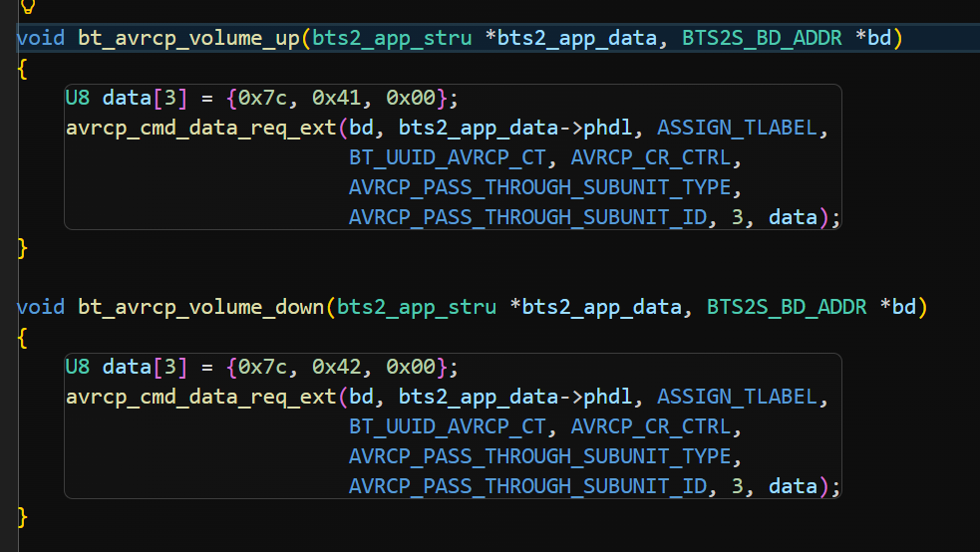Click avrcp_cmd_data_req_ext call in volume_up function
Image resolution: width=980 pixels, height=552 pixels.
[x=201, y=128]
